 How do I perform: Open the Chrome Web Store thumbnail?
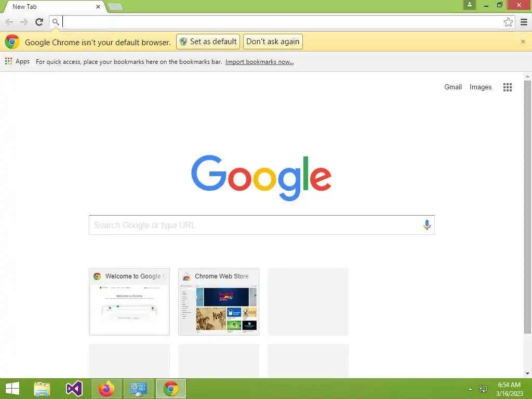click(x=219, y=302)
